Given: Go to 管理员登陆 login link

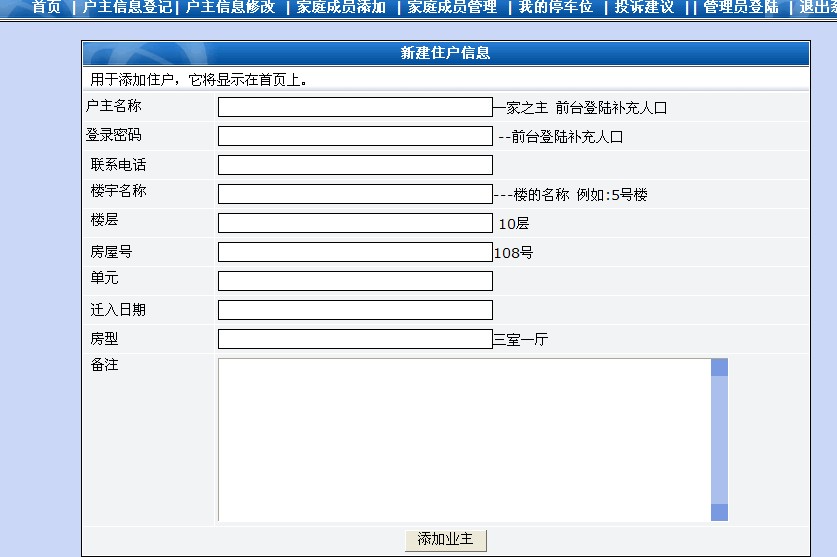Looking at the screenshot, I should pos(741,7).
